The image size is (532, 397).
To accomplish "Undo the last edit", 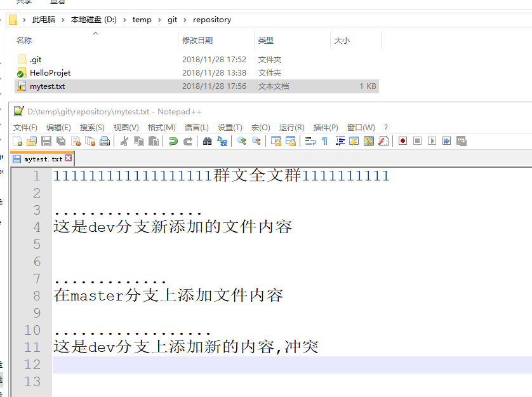I will pyautogui.click(x=173, y=141).
